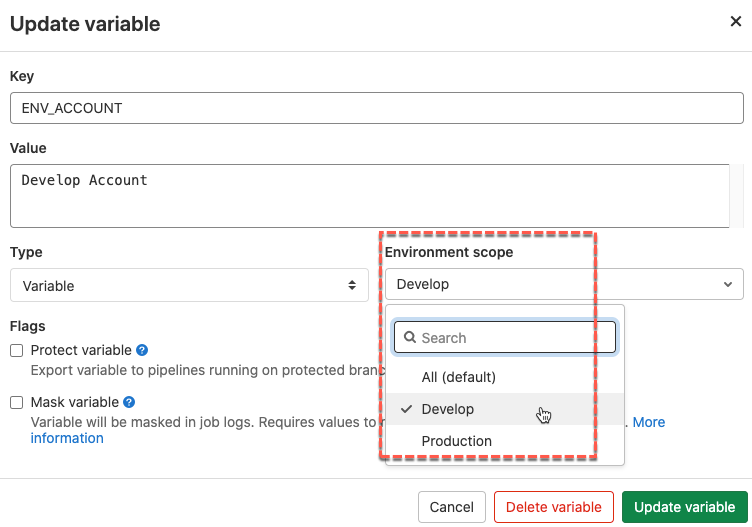Open the More information link
752x527 pixels.
pos(648,422)
